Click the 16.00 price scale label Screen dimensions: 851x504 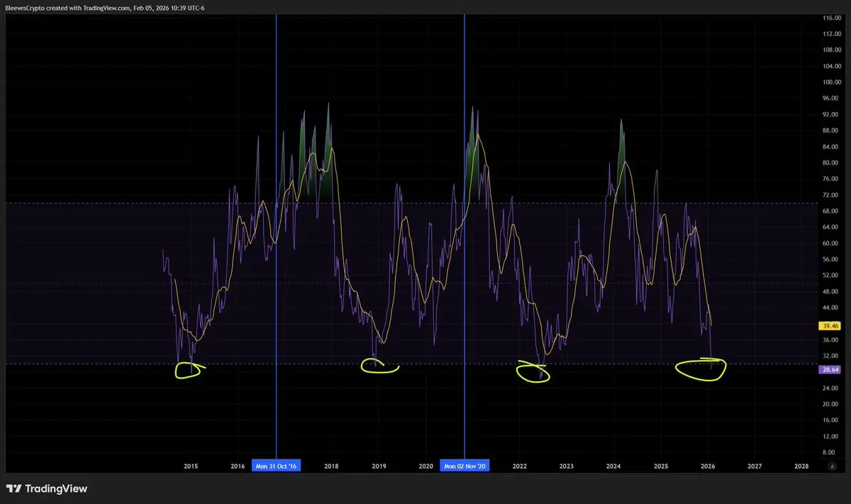831,420
